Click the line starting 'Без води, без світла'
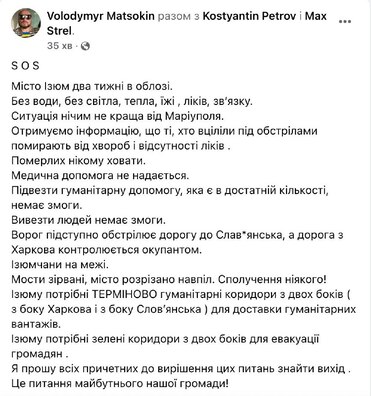The image size is (371, 396). (132, 101)
